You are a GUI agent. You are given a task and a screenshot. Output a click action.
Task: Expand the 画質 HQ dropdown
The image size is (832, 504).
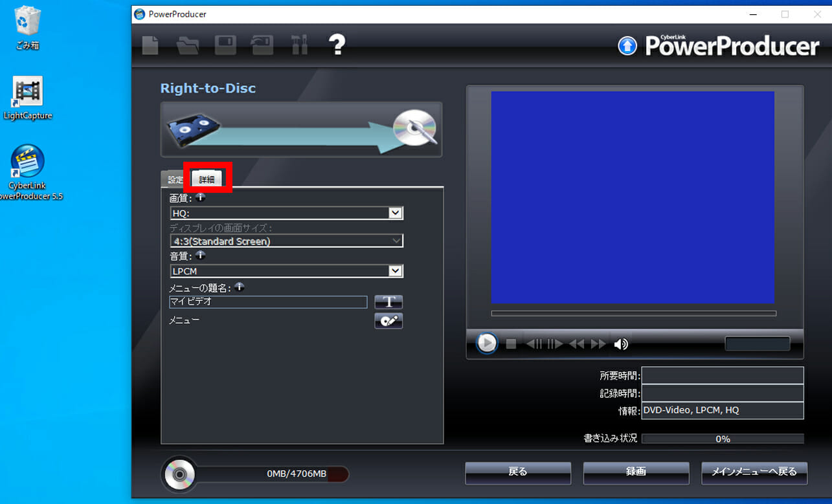[x=395, y=213]
